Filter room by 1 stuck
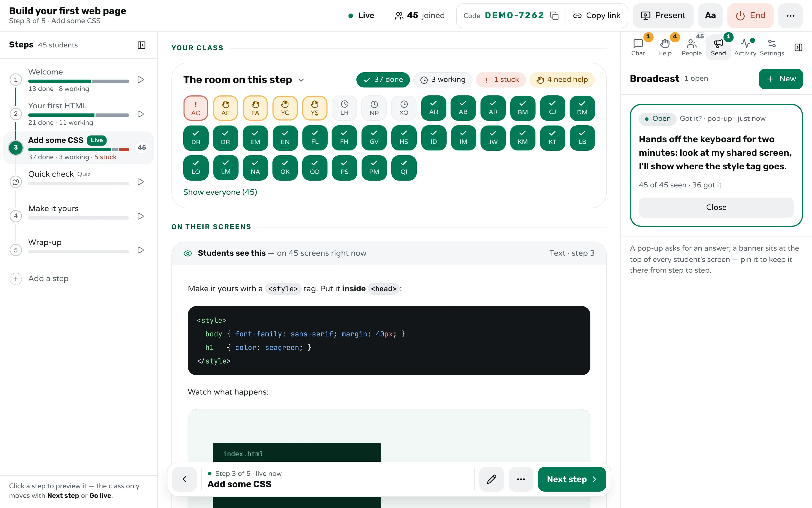This screenshot has height=508, width=812. coord(501,80)
